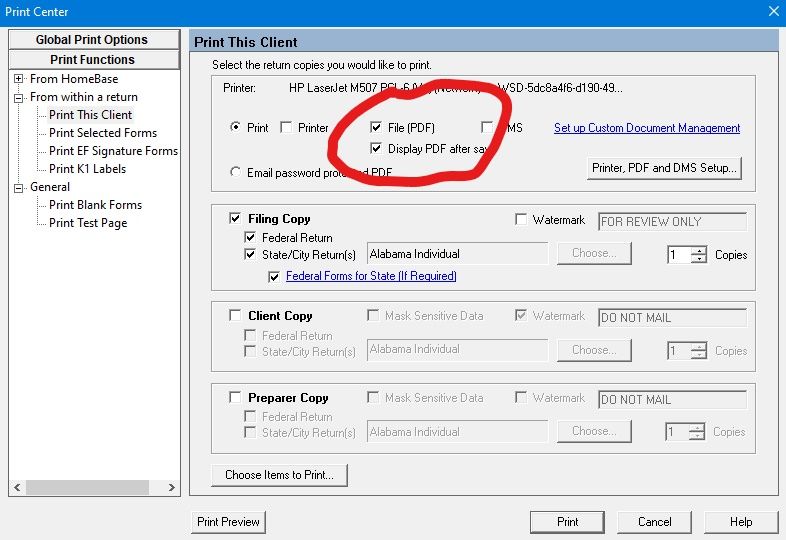Uncheck Display PDF after save
This screenshot has width=786, height=540.
pyautogui.click(x=376, y=148)
